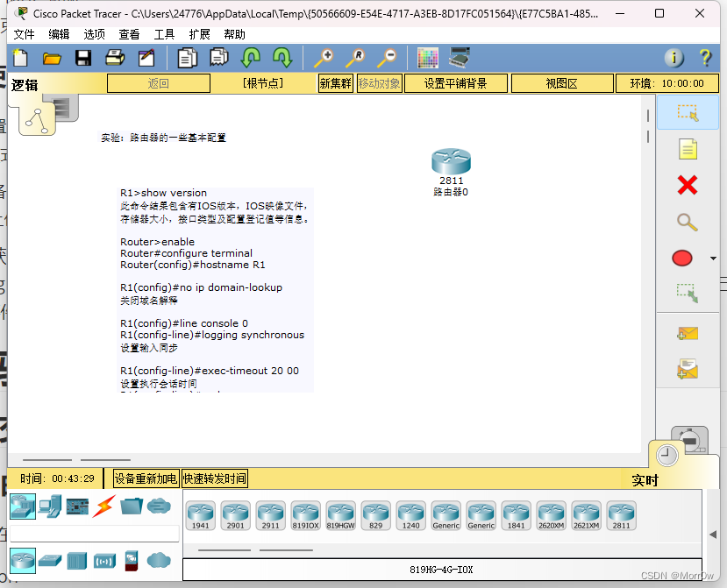Image resolution: width=727 pixels, height=588 pixels.
Task: Open a file with the folder icon
Action: [x=52, y=59]
